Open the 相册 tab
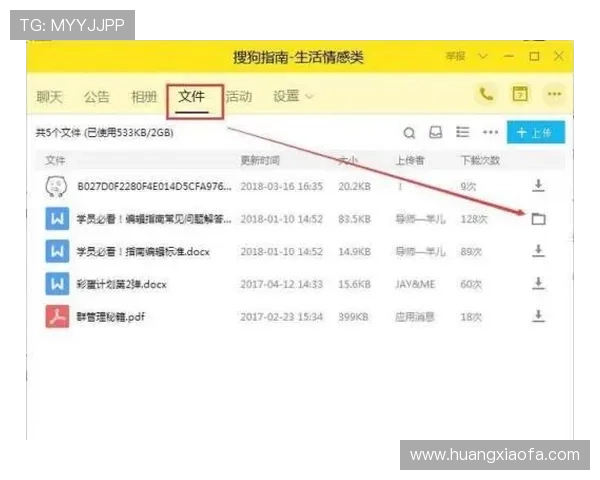The image size is (600, 480). [144, 97]
